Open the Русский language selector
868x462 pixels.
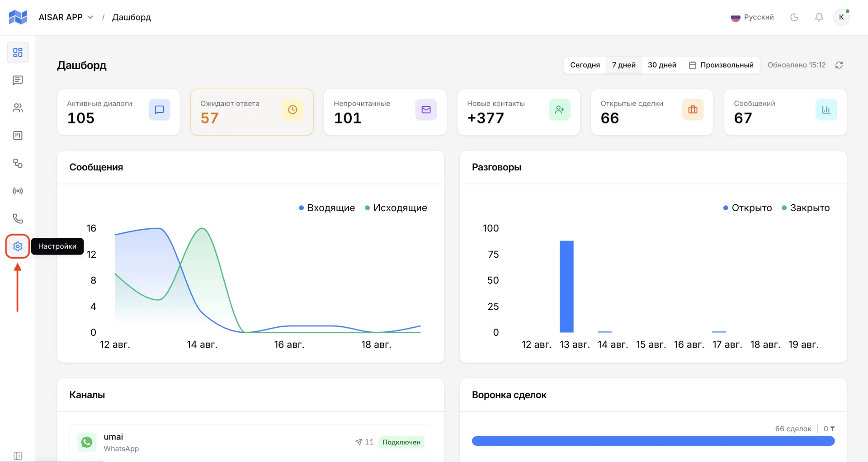752,17
